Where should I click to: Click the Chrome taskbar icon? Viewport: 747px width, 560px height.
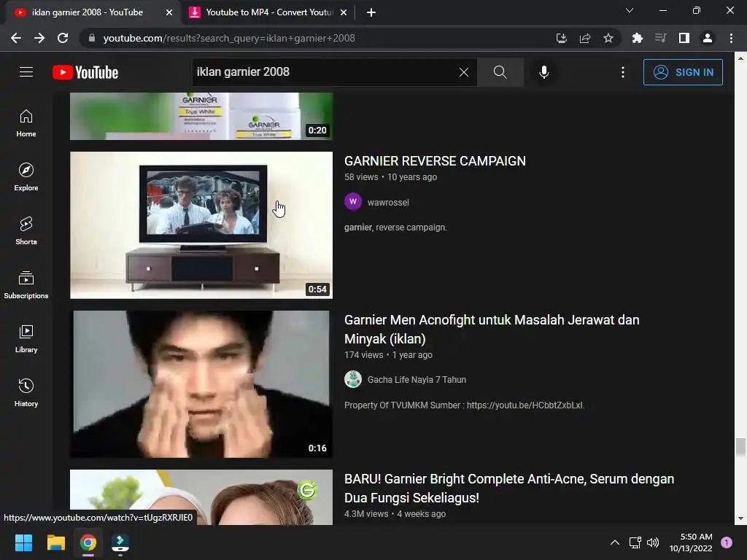pyautogui.click(x=88, y=542)
